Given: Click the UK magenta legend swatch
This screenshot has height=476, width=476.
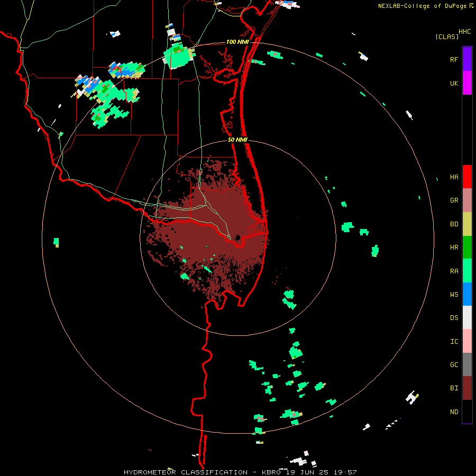Looking at the screenshot, I should [x=467, y=83].
